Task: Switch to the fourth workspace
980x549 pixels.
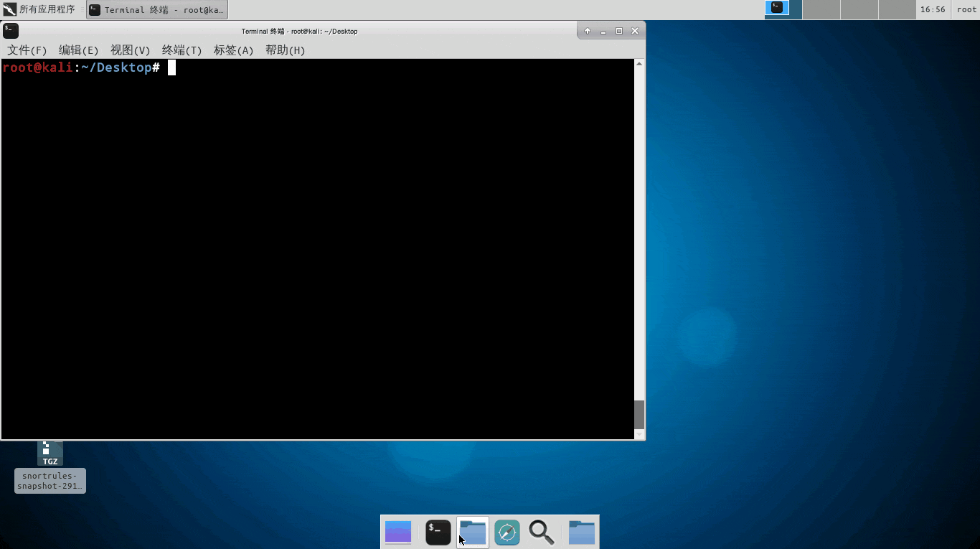Action: tap(897, 9)
